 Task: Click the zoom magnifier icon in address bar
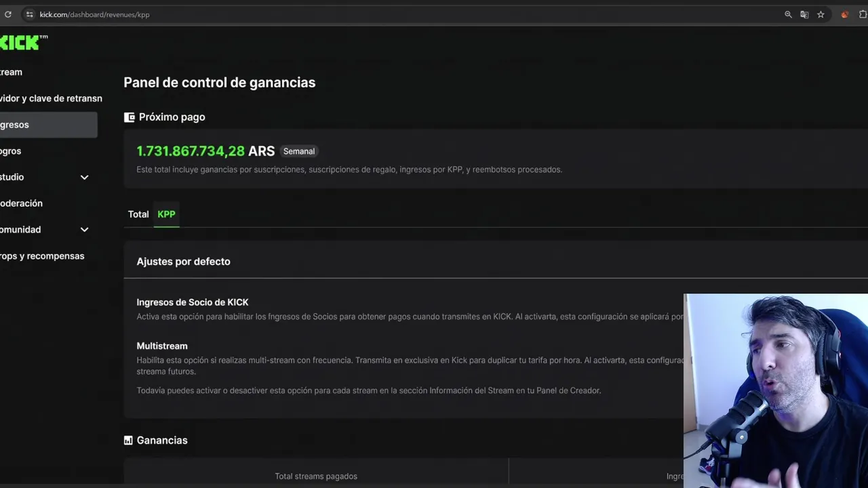788,14
